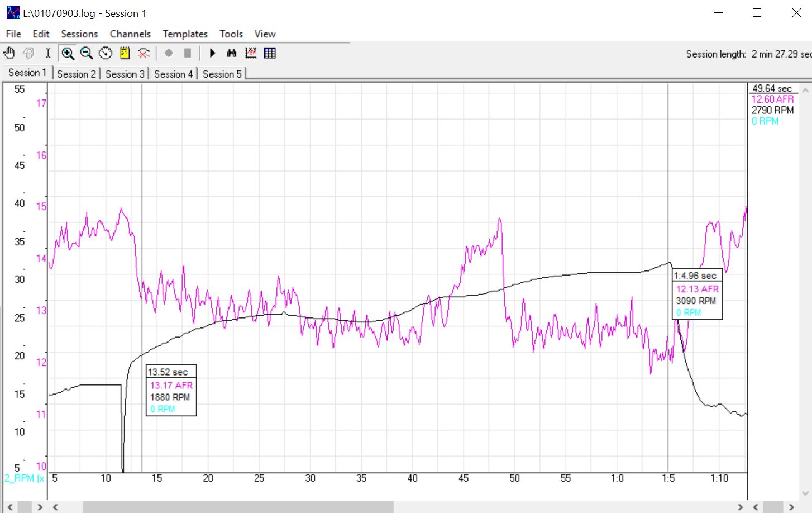This screenshot has width=812, height=513.
Task: Open the Edit menu
Action: [41, 34]
